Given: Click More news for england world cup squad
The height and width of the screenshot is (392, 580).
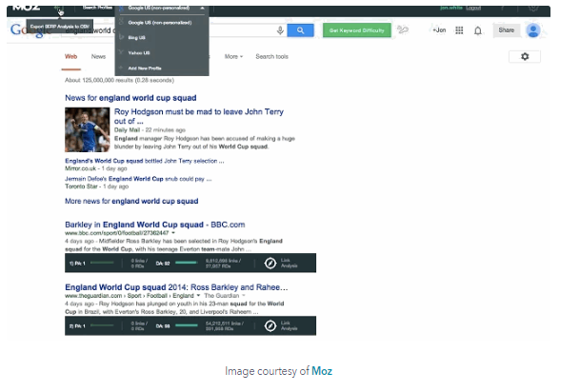Looking at the screenshot, I should coord(131,202).
